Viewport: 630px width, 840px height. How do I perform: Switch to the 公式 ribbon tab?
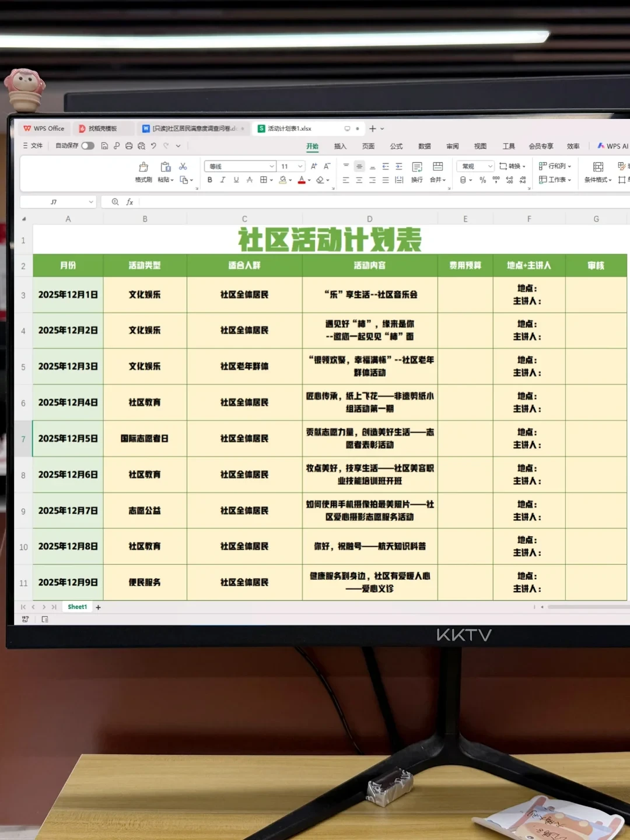[x=396, y=146]
